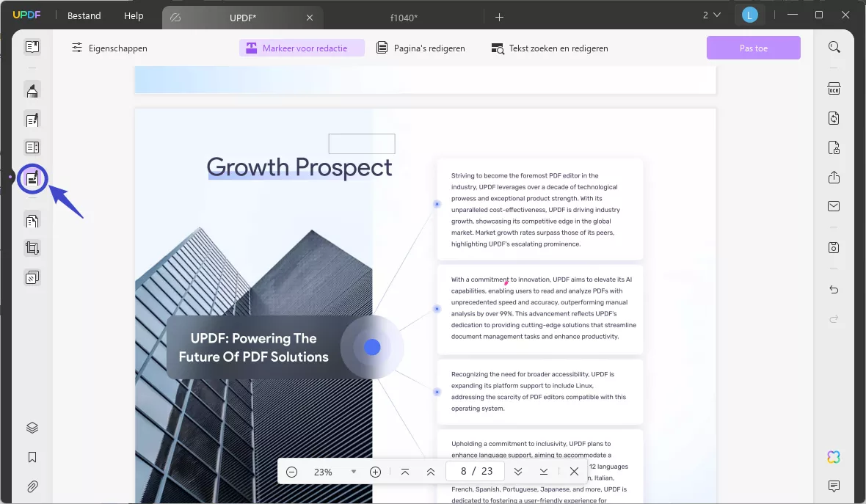866x504 pixels.
Task: Switch to the f1040* tab
Action: point(404,18)
